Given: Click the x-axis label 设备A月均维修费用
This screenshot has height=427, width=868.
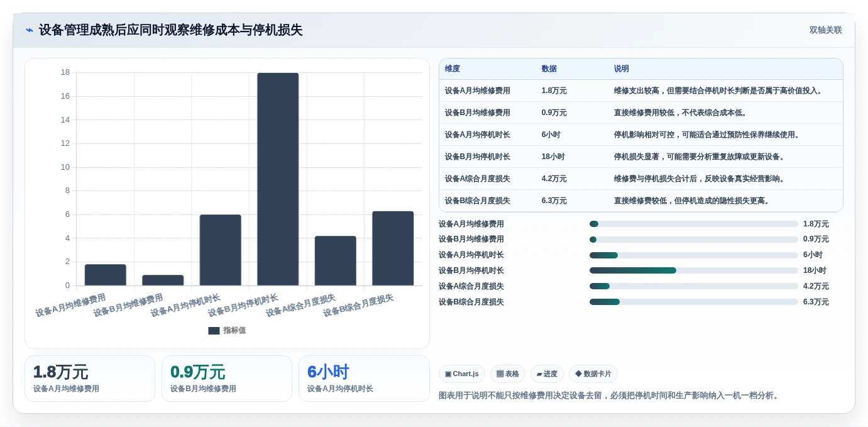Looking at the screenshot, I should point(70,306).
